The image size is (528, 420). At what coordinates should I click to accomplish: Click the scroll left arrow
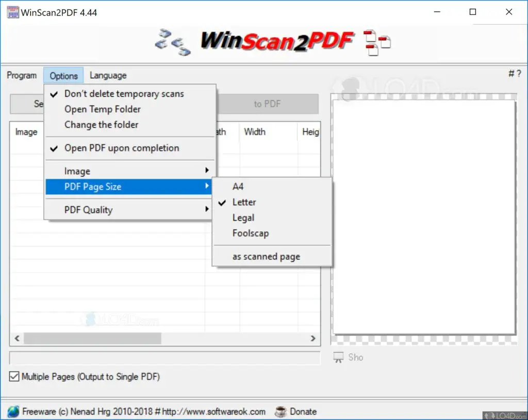tap(17, 338)
